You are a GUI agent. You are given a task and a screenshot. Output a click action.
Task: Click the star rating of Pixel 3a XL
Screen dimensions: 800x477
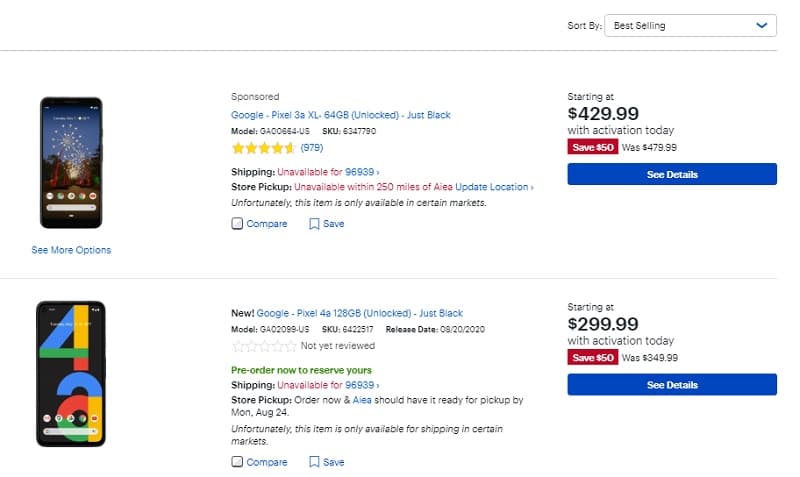(263, 148)
